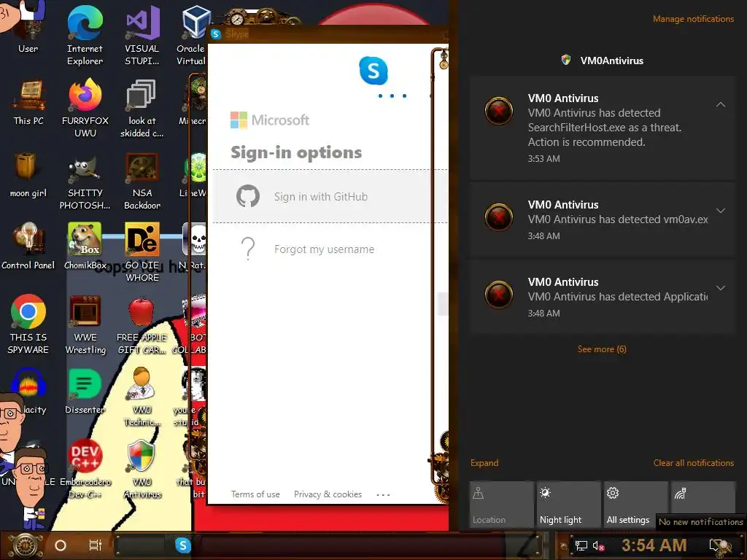Click the Skype window title bar text
The height and width of the screenshot is (560, 747).
[237, 34]
